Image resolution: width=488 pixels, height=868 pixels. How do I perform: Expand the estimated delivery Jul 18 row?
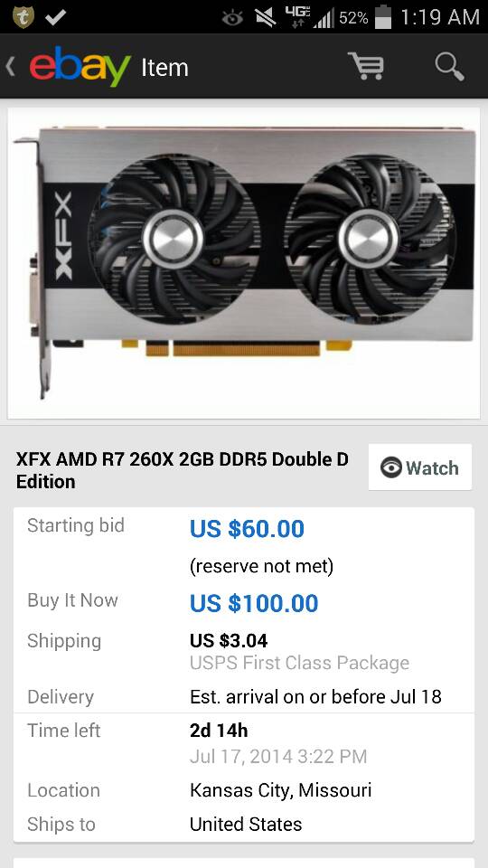(243, 696)
